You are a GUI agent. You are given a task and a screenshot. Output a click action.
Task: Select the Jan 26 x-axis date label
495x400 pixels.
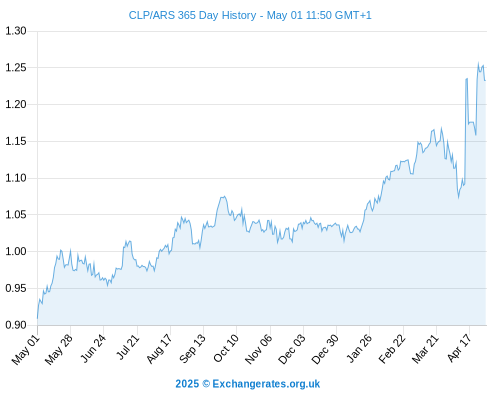359,349
